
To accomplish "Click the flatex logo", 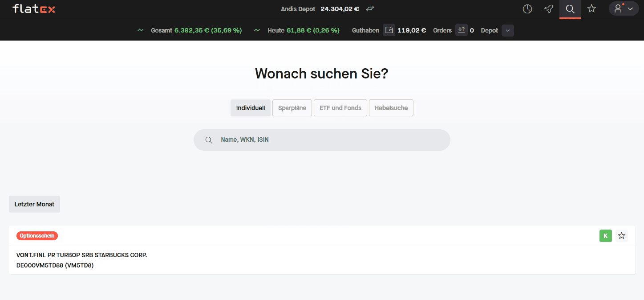I will pyautogui.click(x=34, y=9).
